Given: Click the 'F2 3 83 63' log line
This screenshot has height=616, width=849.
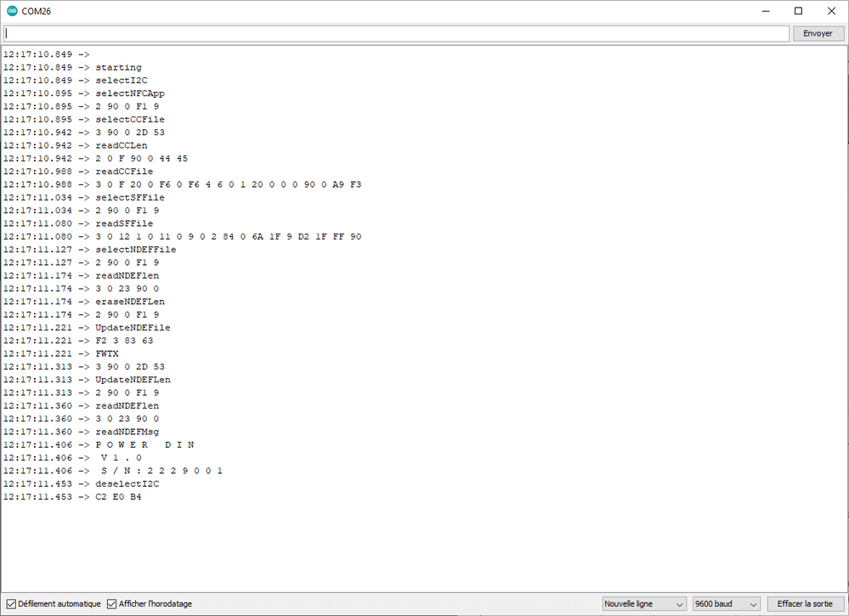Looking at the screenshot, I should click(x=78, y=341).
